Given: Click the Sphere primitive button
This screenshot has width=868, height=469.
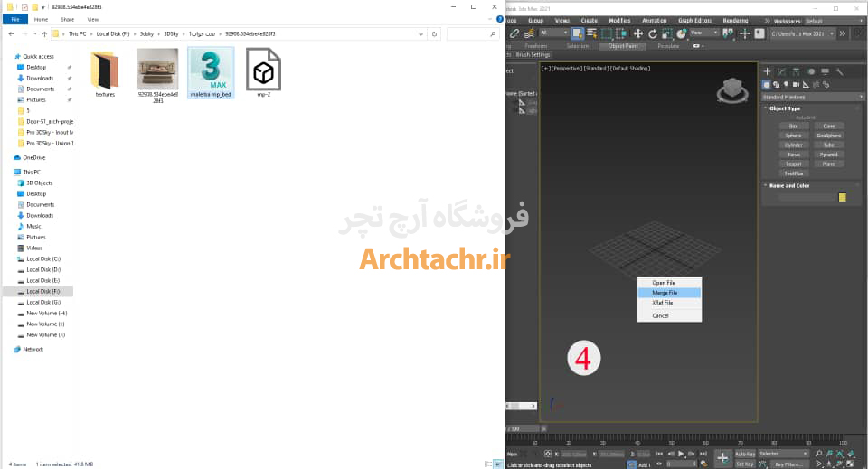Looking at the screenshot, I should point(793,136).
